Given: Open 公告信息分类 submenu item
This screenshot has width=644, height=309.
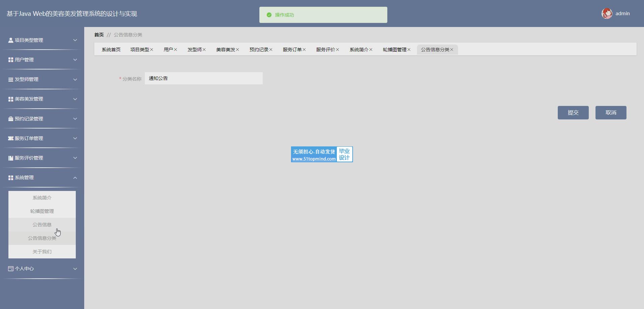Looking at the screenshot, I should coord(42,238).
